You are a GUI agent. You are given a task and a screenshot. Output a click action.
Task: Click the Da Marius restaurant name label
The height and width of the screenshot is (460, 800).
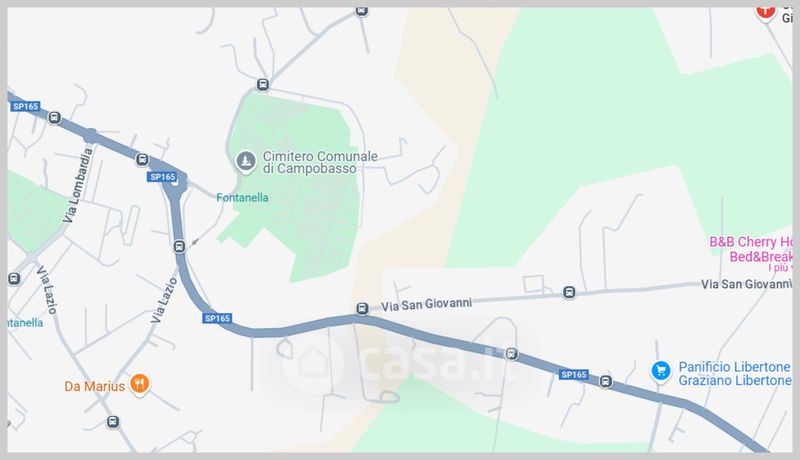(x=94, y=386)
